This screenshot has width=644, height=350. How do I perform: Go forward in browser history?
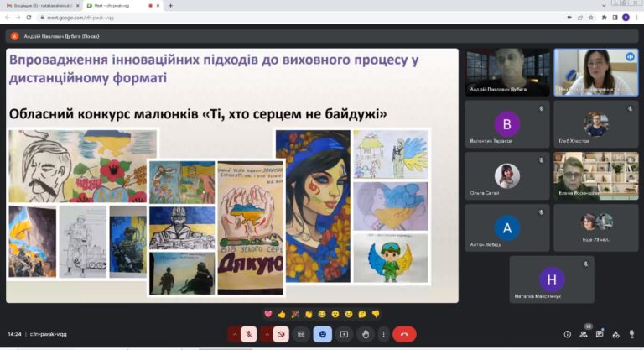[18, 18]
